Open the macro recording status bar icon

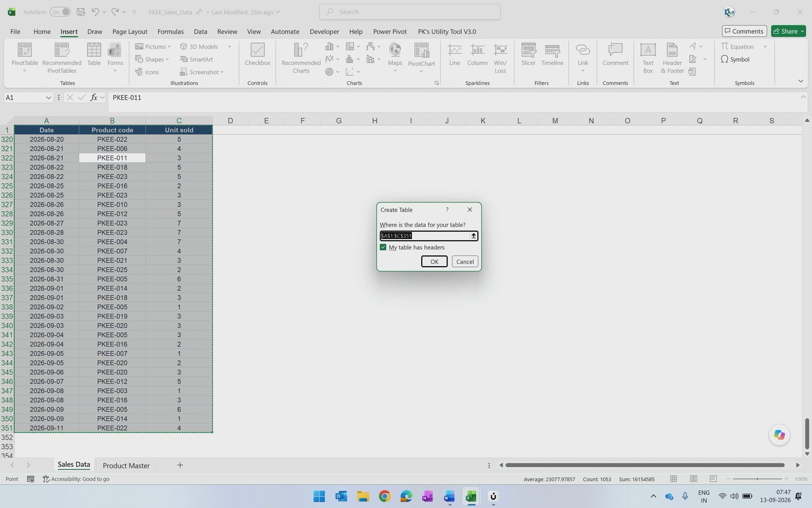pyautogui.click(x=30, y=479)
